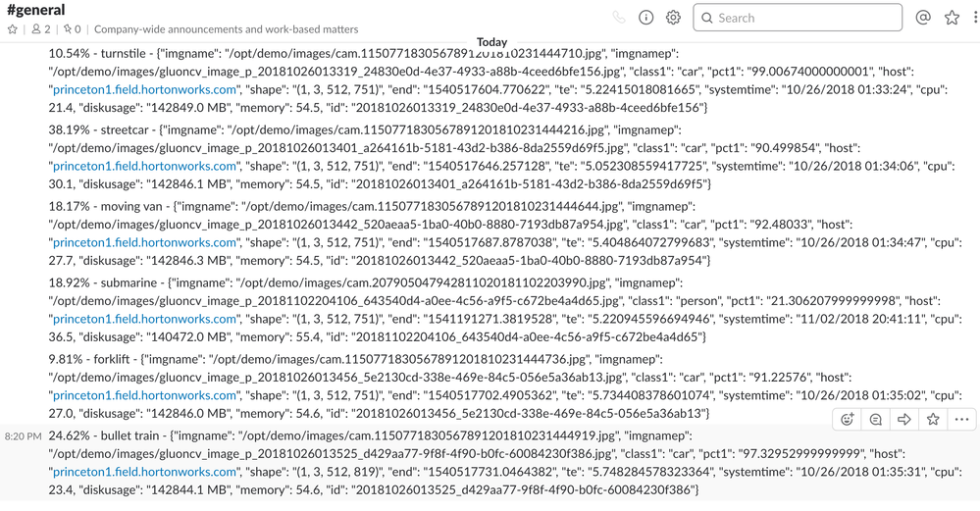Edit the company-wide announcements channel topic
Image resolution: width=980 pixels, height=511 pixels.
(x=227, y=29)
